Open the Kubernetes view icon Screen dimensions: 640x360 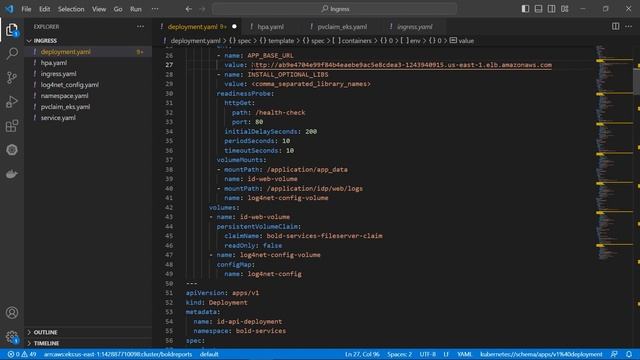coord(12,150)
